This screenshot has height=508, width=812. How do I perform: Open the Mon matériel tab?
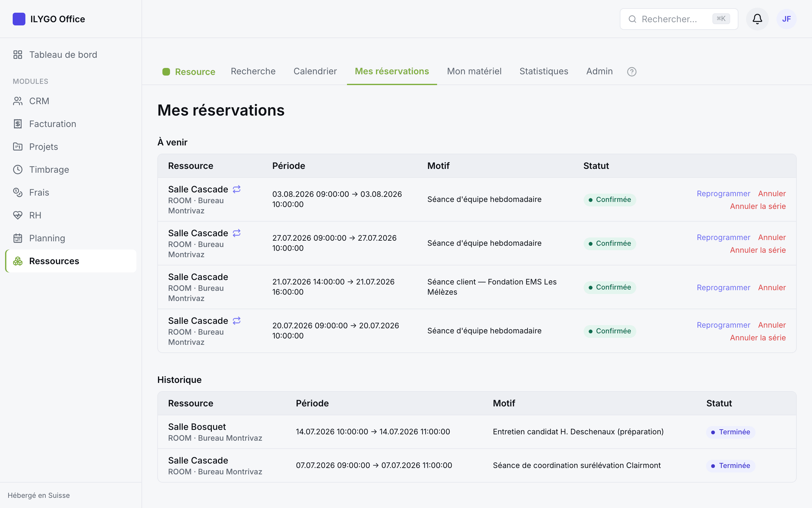tap(474, 71)
